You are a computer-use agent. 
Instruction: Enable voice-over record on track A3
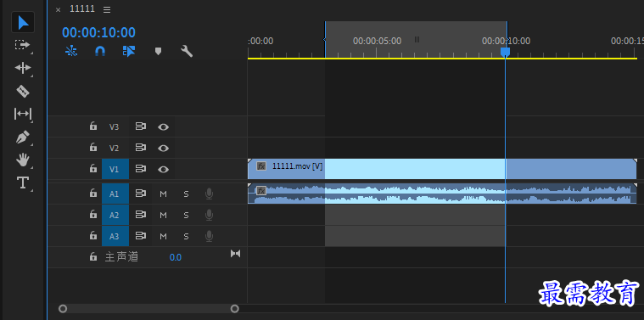tap(209, 236)
